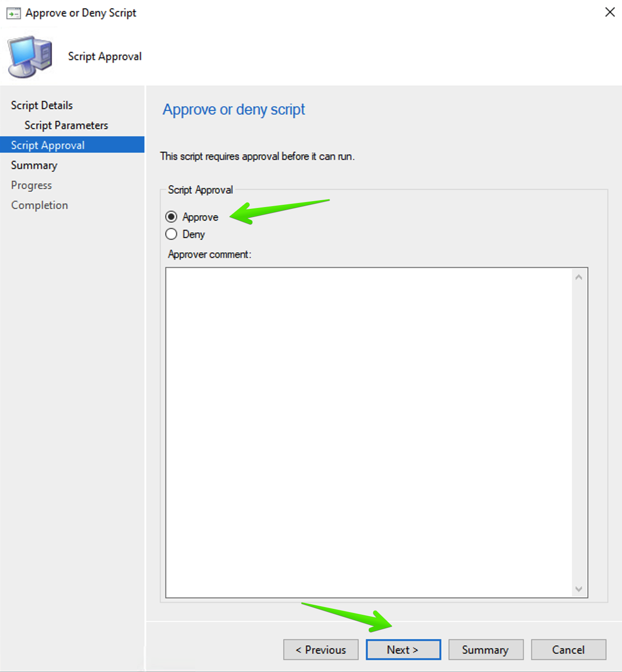Go to the Next wizard page
The image size is (622, 672).
click(x=403, y=650)
